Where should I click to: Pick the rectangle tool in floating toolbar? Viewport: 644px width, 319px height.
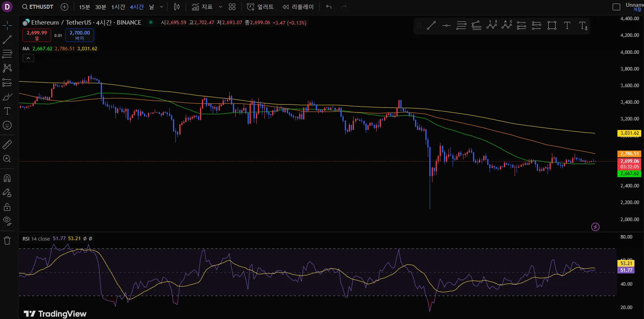[x=552, y=26]
